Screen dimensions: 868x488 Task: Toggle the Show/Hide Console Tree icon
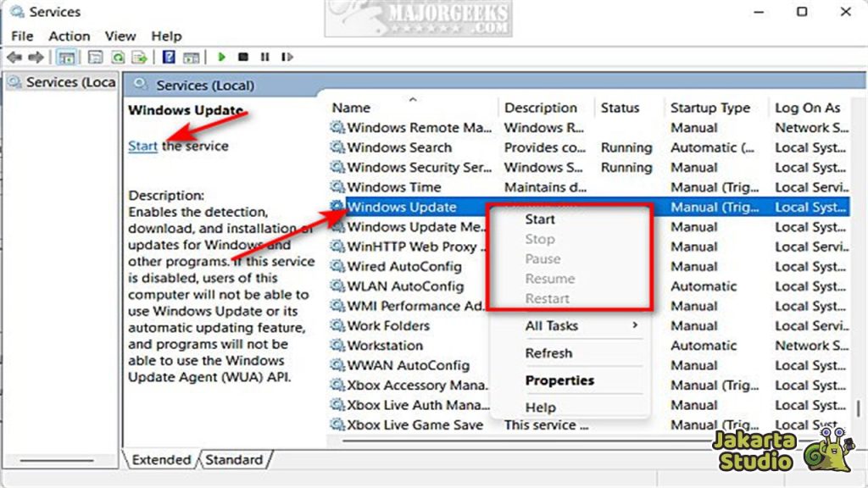pyautogui.click(x=66, y=57)
